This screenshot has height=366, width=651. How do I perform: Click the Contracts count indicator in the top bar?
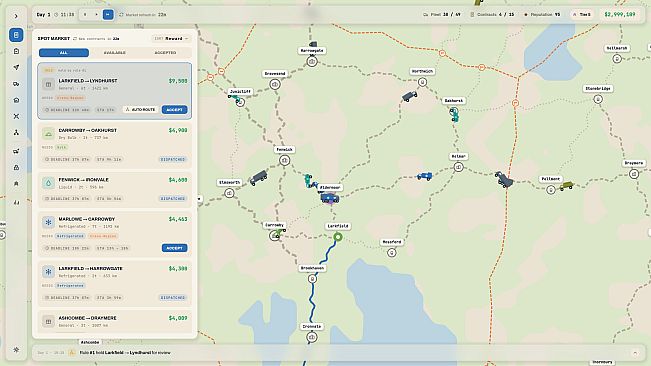click(492, 15)
